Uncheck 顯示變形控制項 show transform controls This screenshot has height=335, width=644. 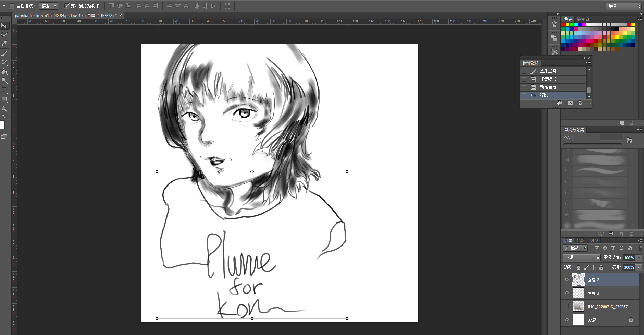pos(67,6)
